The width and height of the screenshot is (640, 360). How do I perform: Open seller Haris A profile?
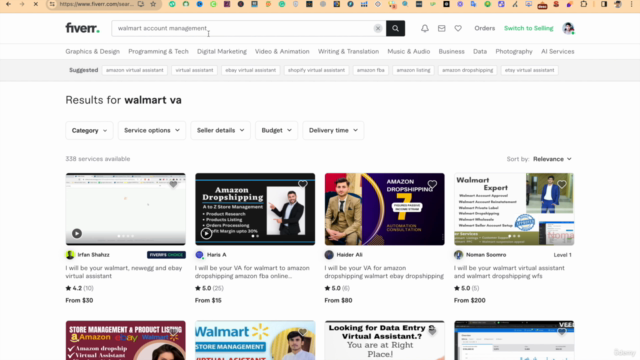click(216, 255)
